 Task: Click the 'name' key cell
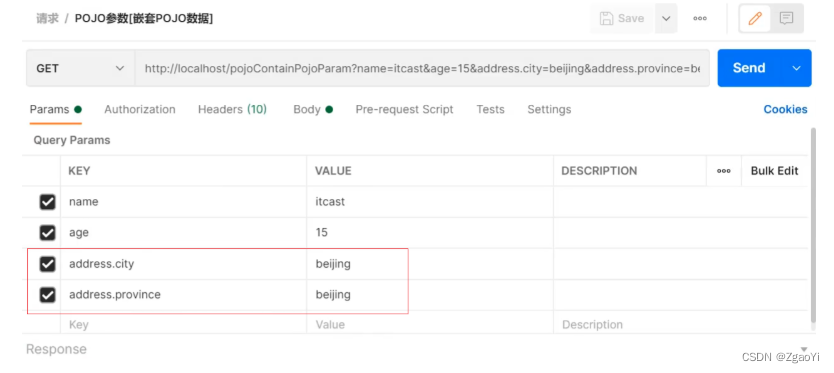pyautogui.click(x=184, y=202)
